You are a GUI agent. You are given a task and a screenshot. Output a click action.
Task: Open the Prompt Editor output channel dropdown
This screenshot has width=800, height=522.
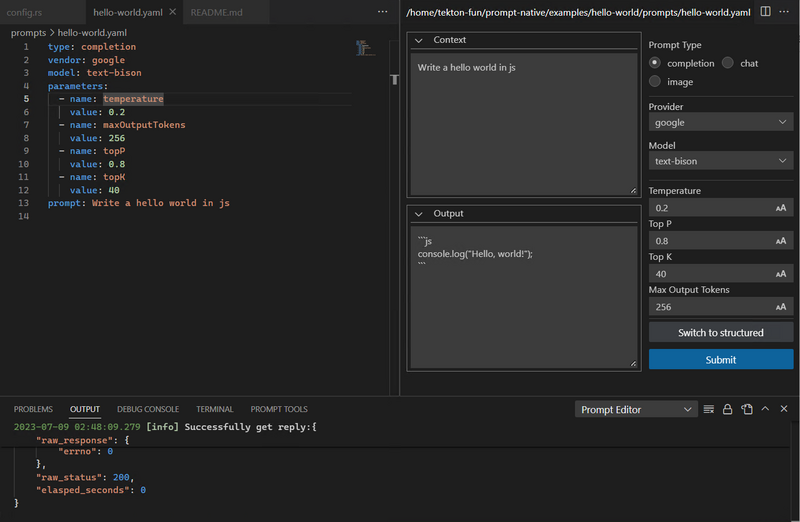click(x=637, y=409)
